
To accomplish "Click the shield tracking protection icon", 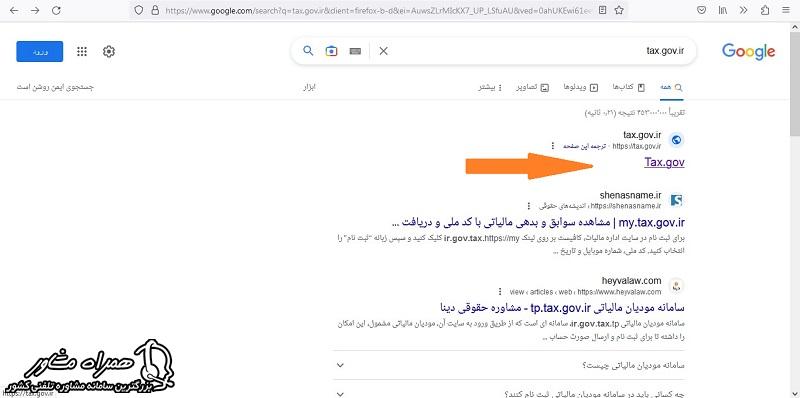I will coord(138,10).
